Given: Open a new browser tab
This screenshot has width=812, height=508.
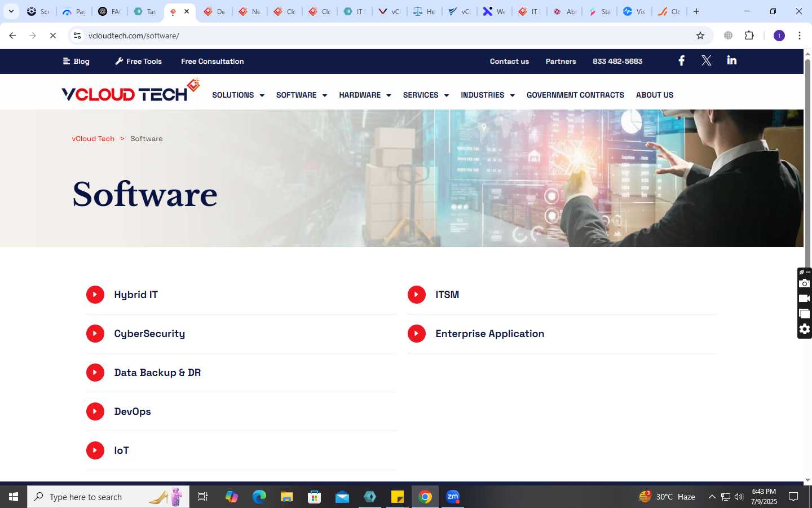Looking at the screenshot, I should 696,11.
